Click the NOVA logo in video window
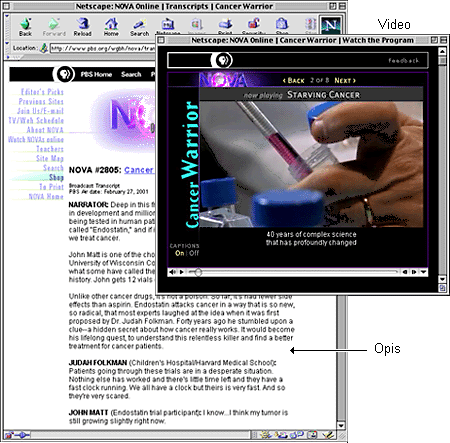The image size is (450, 443). click(x=223, y=80)
